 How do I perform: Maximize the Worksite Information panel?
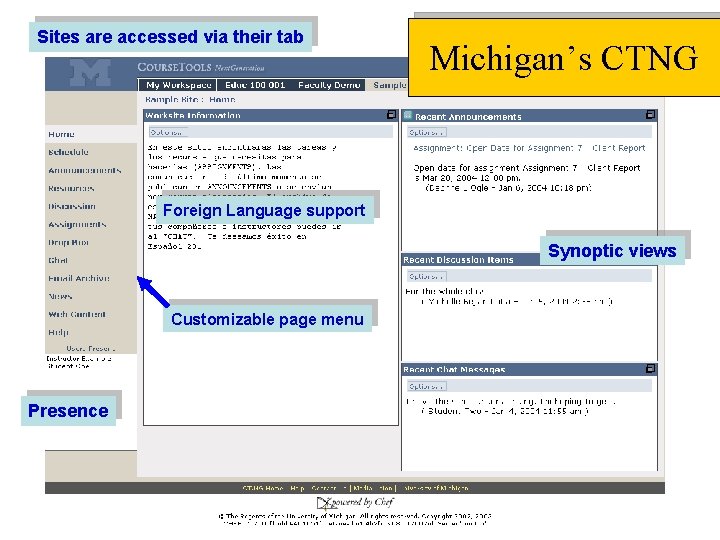pos(391,115)
